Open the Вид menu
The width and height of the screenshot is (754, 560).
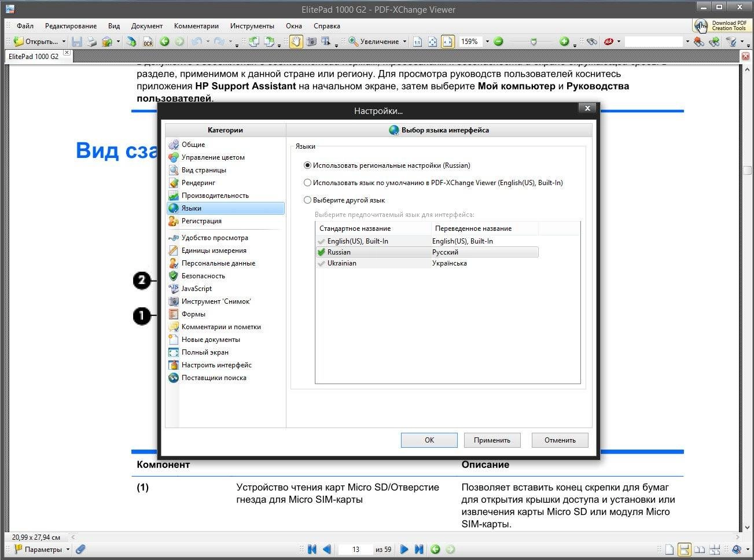(114, 26)
